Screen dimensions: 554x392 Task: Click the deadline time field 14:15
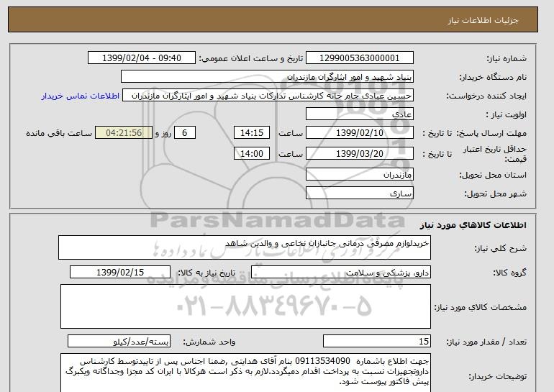click(252, 133)
